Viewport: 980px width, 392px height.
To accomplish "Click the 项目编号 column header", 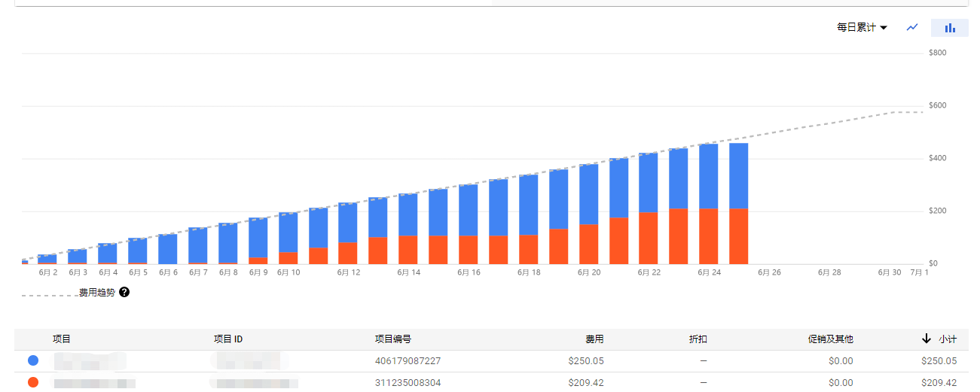I will click(x=393, y=339).
